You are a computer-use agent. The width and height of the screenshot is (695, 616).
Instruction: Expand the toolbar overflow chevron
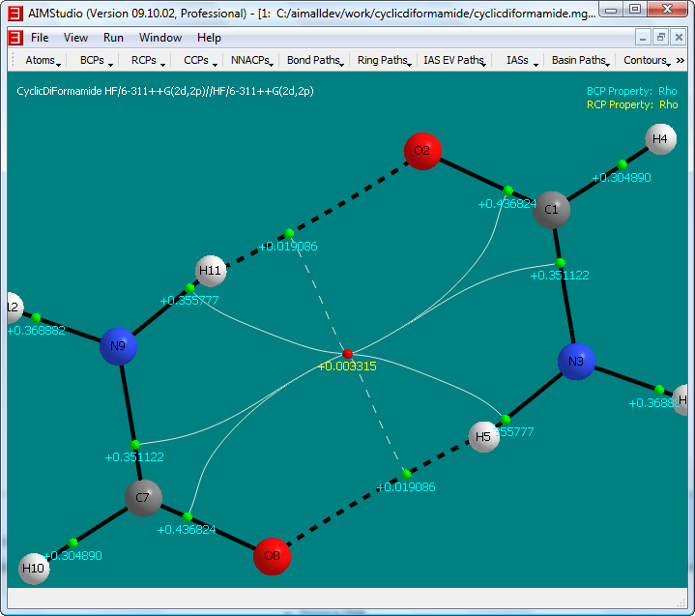680,60
